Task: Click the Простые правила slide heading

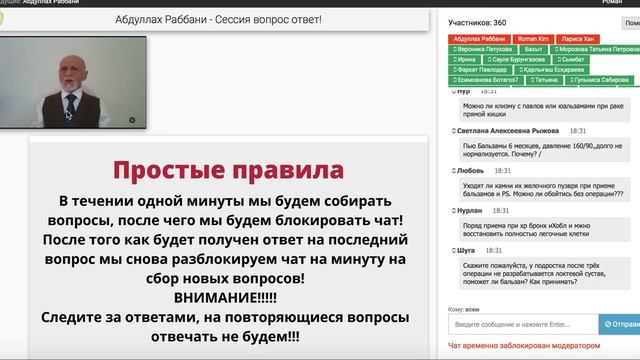Action: tap(229, 170)
